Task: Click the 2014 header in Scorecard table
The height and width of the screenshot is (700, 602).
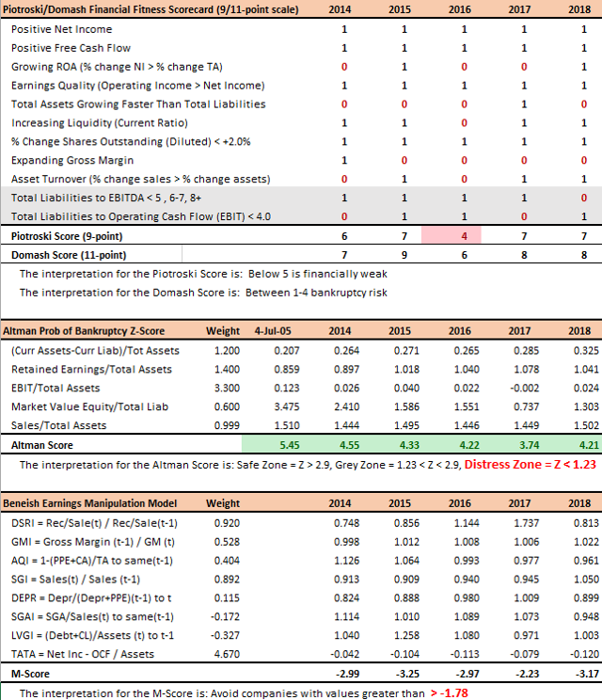Action: pos(340,9)
